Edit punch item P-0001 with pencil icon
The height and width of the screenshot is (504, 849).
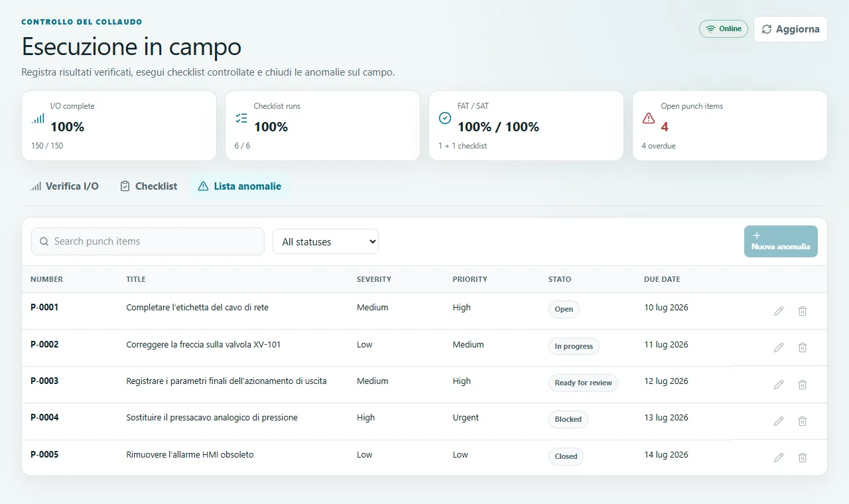779,311
